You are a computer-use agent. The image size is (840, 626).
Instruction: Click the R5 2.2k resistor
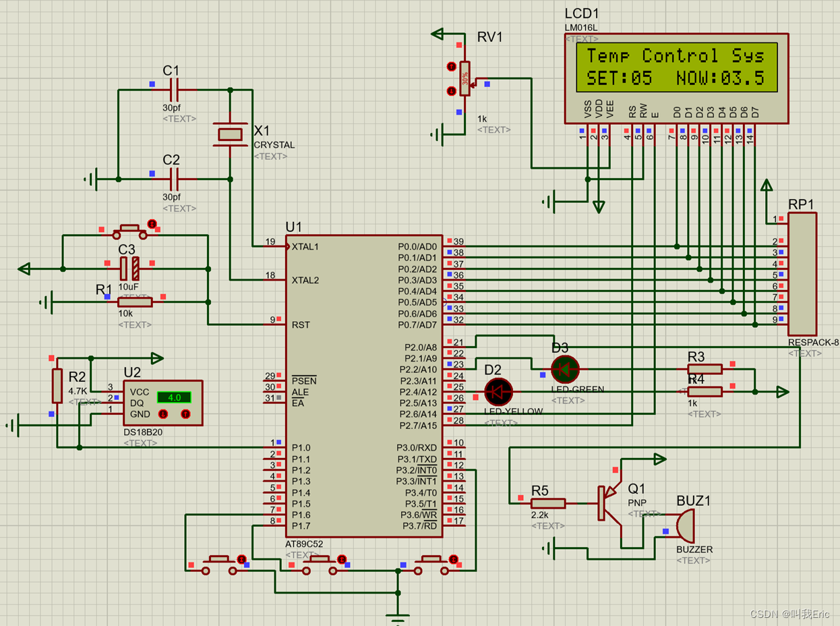548,503
